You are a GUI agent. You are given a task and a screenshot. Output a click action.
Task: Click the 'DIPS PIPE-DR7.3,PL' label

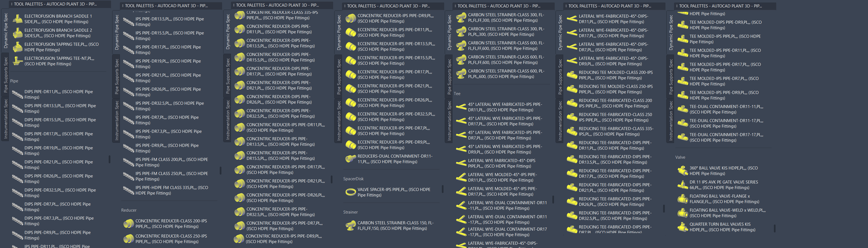59,221
